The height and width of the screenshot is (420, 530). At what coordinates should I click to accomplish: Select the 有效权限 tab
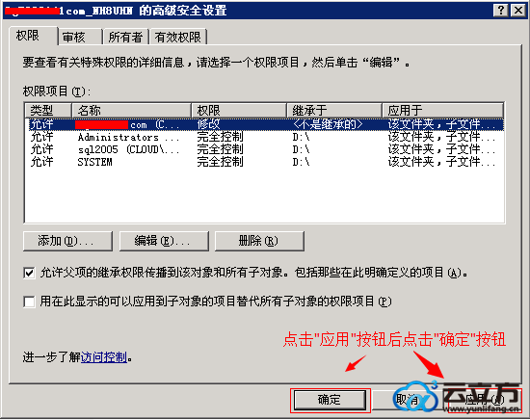pyautogui.click(x=178, y=37)
